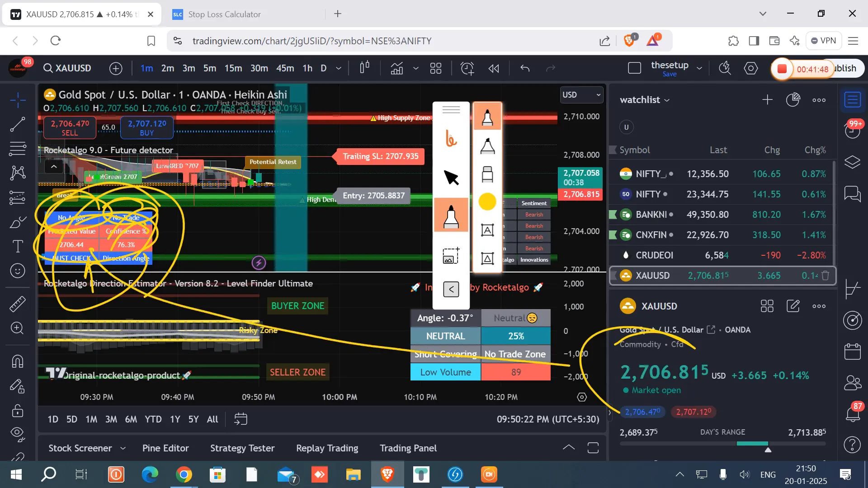This screenshot has width=868, height=488.
Task: Open the Alert creation clock icon
Action: click(x=467, y=68)
